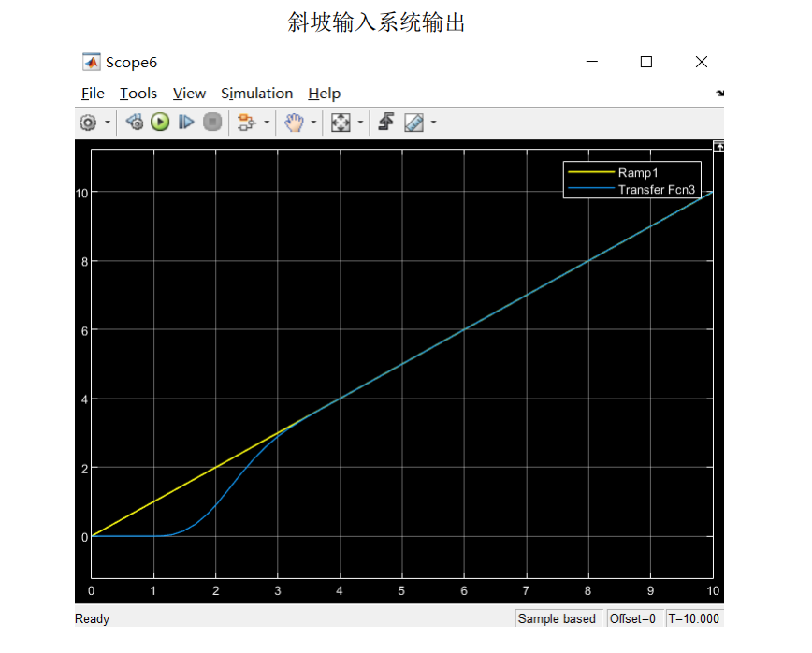Expand the dropdown beside Highlight Block icon
Image resolution: width=812 pixels, height=653 pixels.
(x=267, y=123)
